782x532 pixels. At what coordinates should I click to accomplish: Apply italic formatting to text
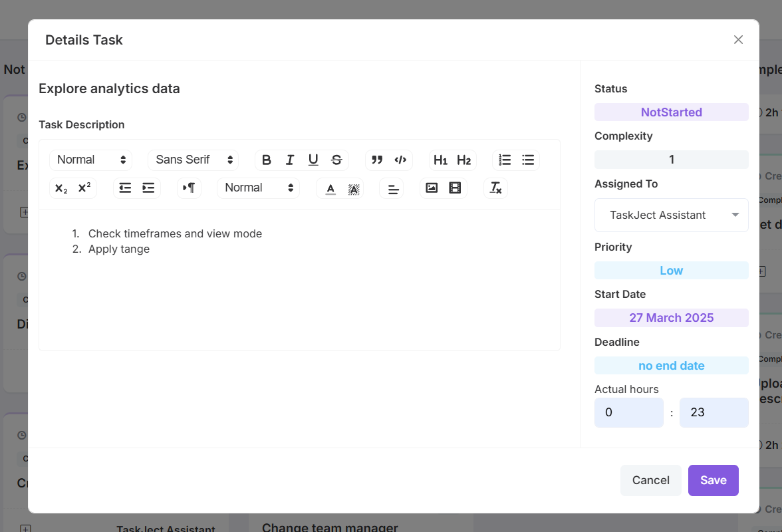coord(290,160)
